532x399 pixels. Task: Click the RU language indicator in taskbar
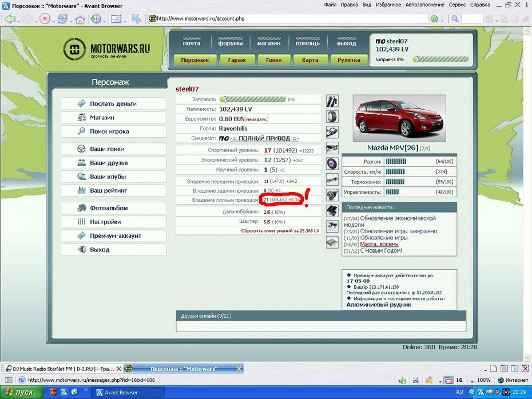[459, 392]
